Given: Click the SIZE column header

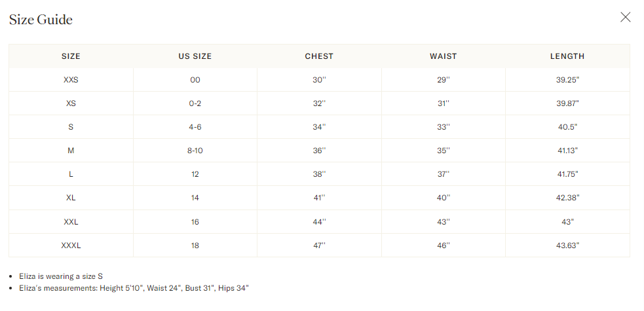Looking at the screenshot, I should tap(71, 56).
